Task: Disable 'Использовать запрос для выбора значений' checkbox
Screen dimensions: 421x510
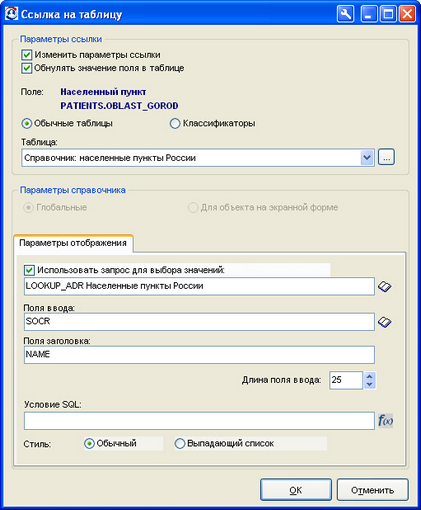Action: click(29, 270)
